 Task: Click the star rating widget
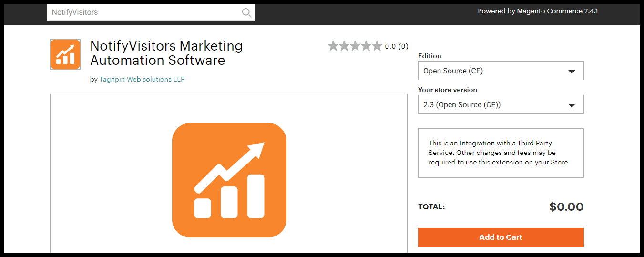point(355,46)
